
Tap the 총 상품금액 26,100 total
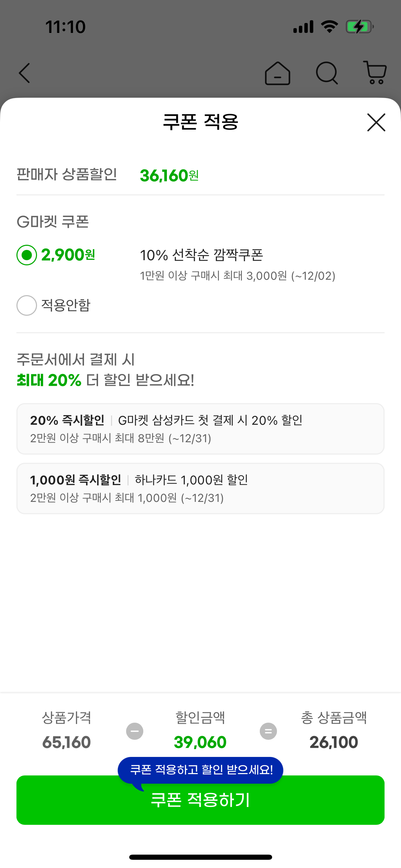coord(334,743)
